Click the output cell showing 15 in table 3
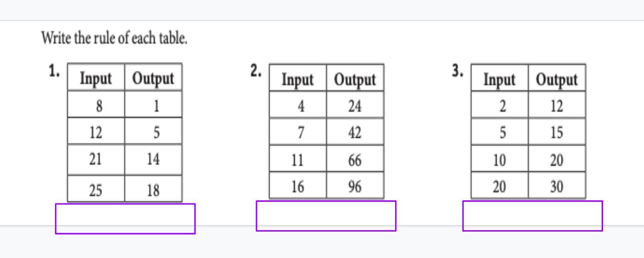 [x=557, y=132]
